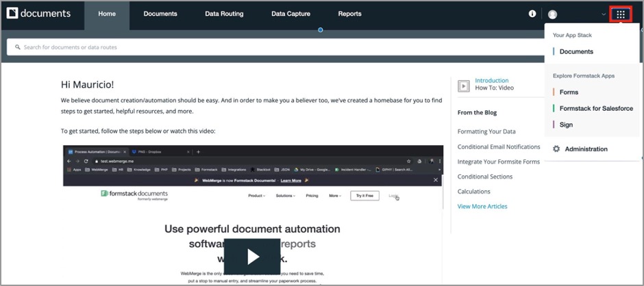Image resolution: width=644 pixels, height=286 pixels.
Task: Click the Formstack Documents logo
Action: [38, 14]
